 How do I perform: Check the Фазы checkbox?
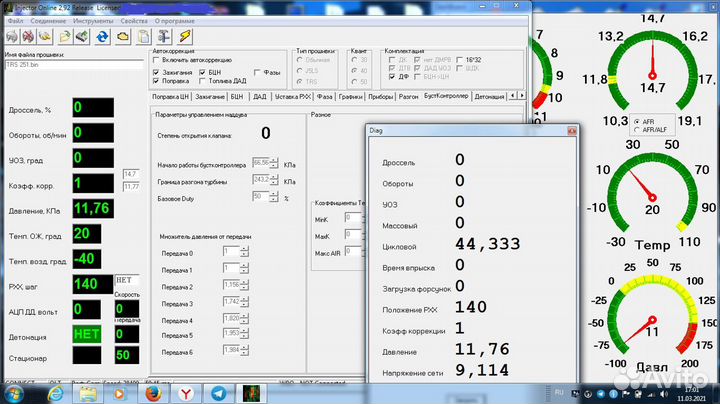[257, 73]
